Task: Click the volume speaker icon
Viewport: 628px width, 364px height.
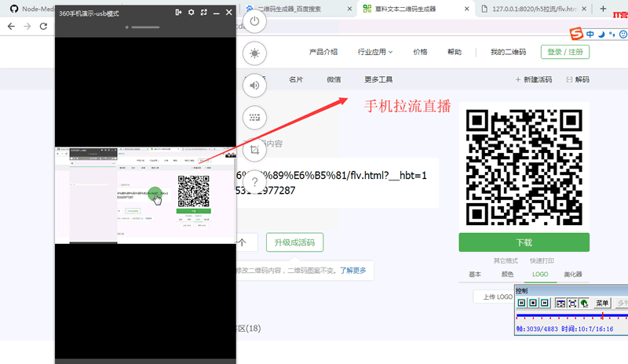Action: (254, 86)
